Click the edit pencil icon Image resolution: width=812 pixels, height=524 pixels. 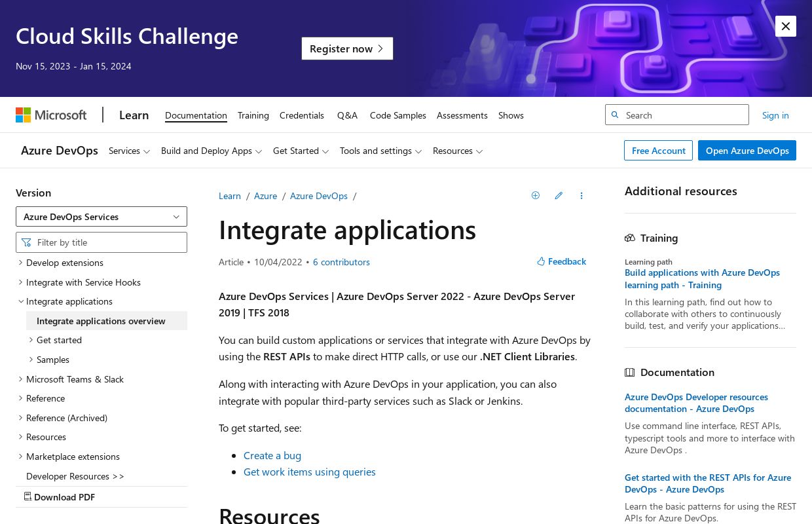[559, 195]
